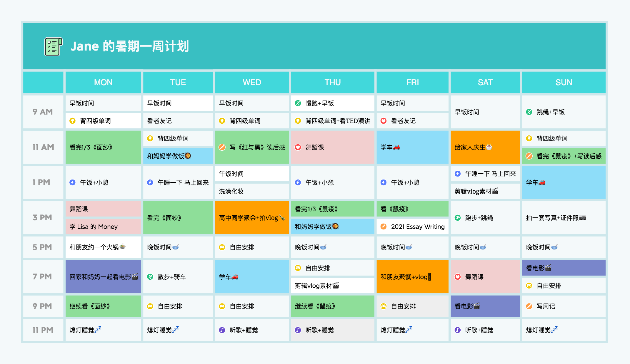This screenshot has height=364, width=630.
Task: Click the purple music note in Wednesday 听歌+睡觉
Action: click(222, 330)
